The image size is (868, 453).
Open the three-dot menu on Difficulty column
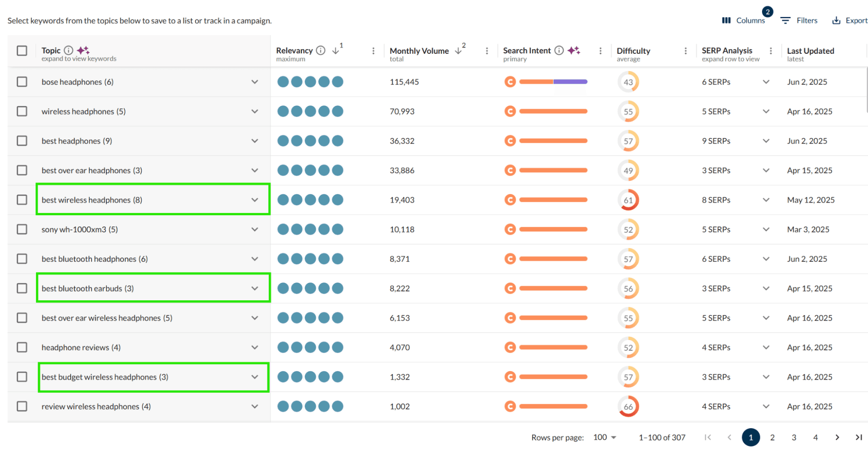point(686,50)
